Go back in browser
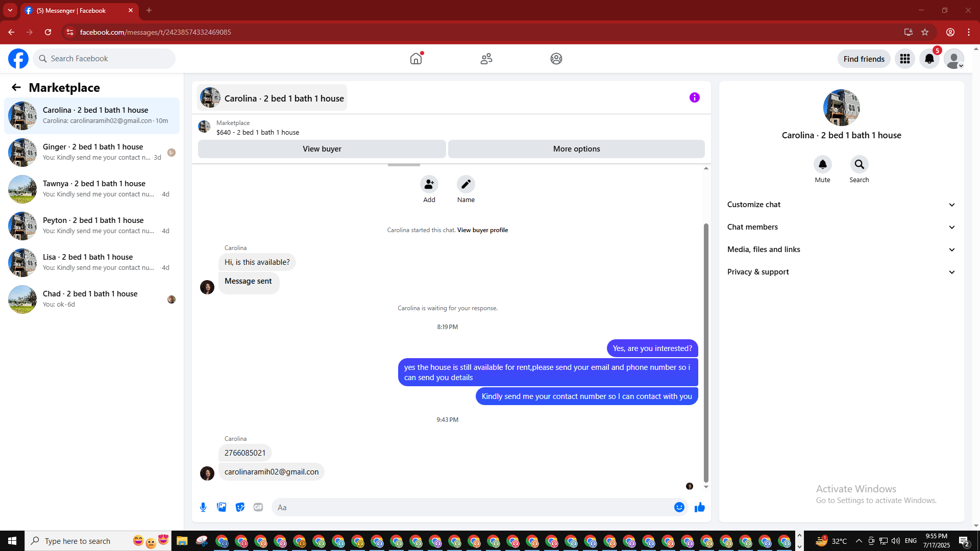The width and height of the screenshot is (980, 551). (x=11, y=32)
